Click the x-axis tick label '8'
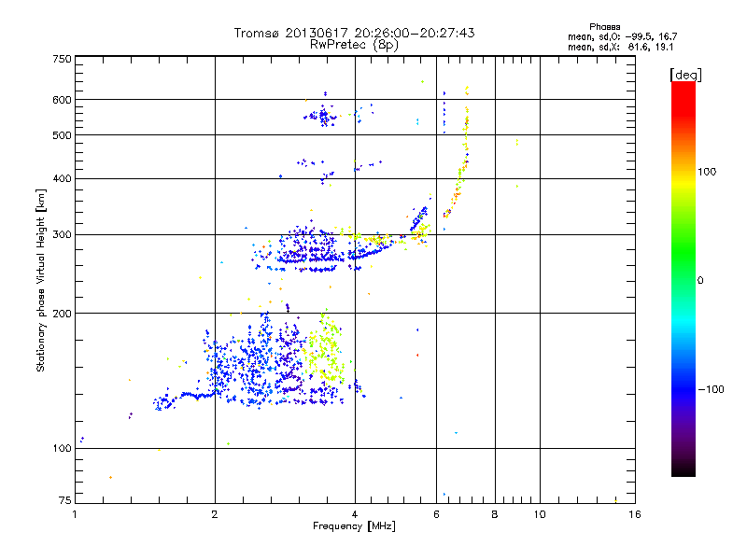The image size is (747, 560). (495, 514)
